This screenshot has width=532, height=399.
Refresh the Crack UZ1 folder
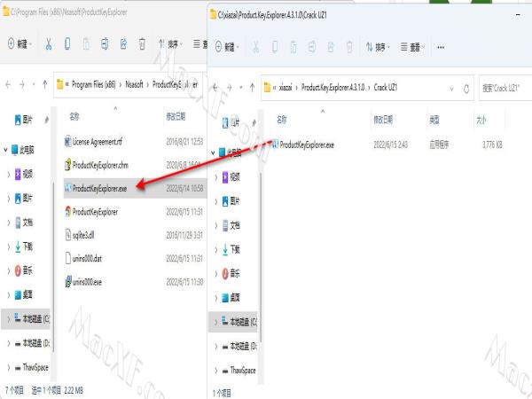click(466, 89)
